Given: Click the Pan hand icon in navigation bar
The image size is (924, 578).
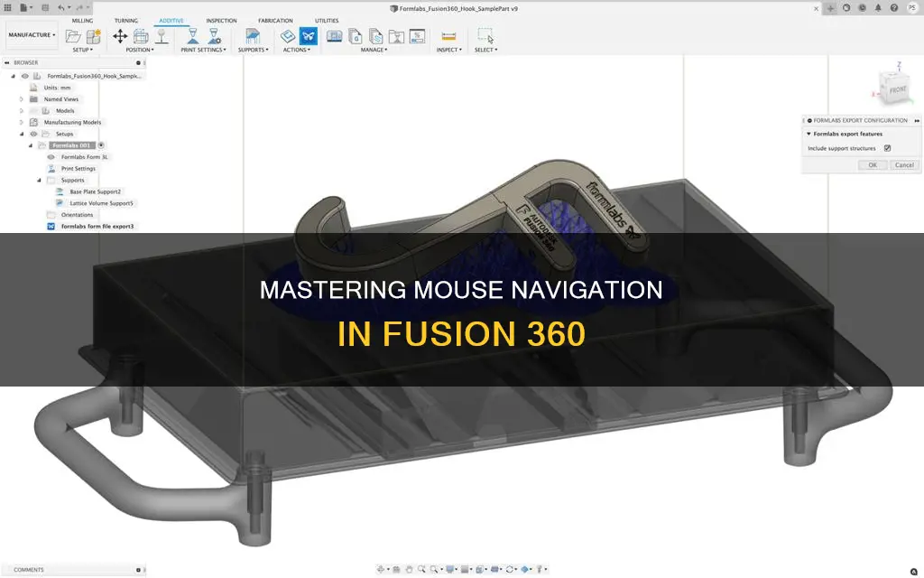Looking at the screenshot, I should [x=409, y=569].
